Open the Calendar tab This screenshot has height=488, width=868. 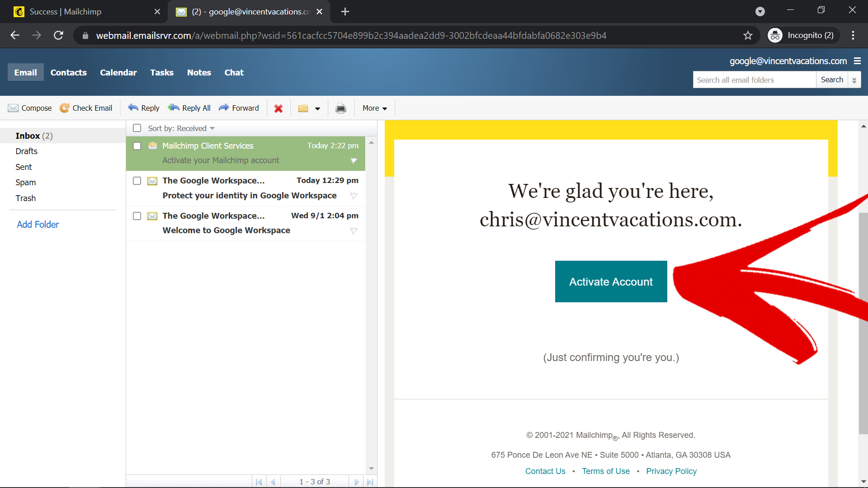pos(118,72)
